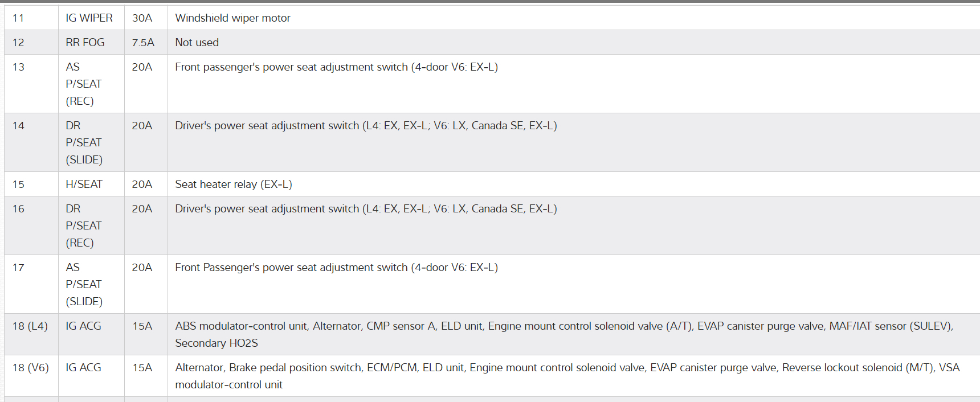
Task: Click the "H/SEAT" fuse label
Action: [x=84, y=184]
